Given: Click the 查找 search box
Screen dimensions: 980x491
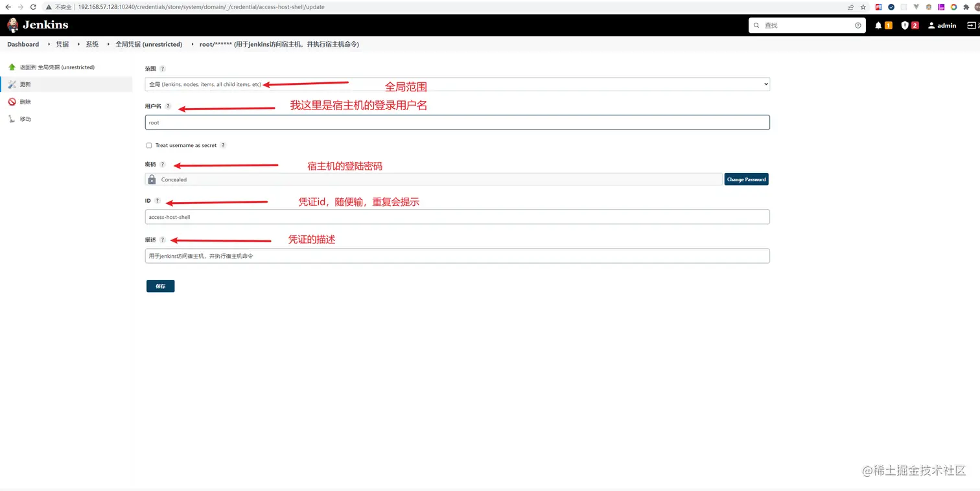Looking at the screenshot, I should click(807, 25).
